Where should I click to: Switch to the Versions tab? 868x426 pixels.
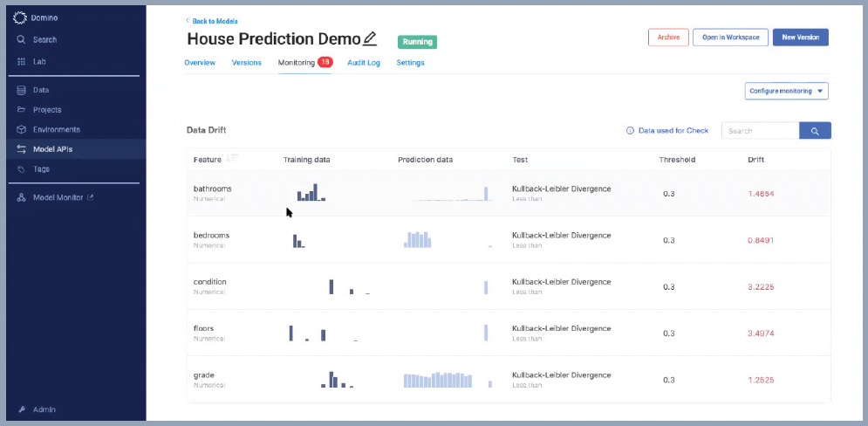(x=246, y=63)
